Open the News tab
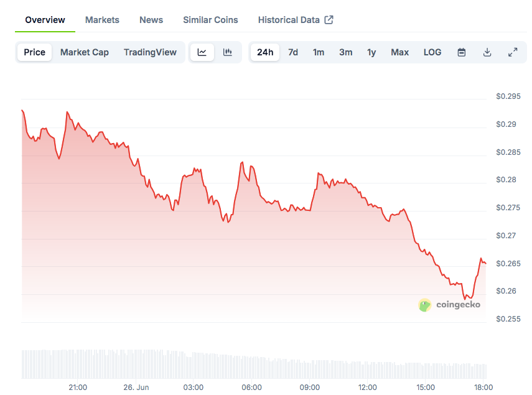 point(151,20)
